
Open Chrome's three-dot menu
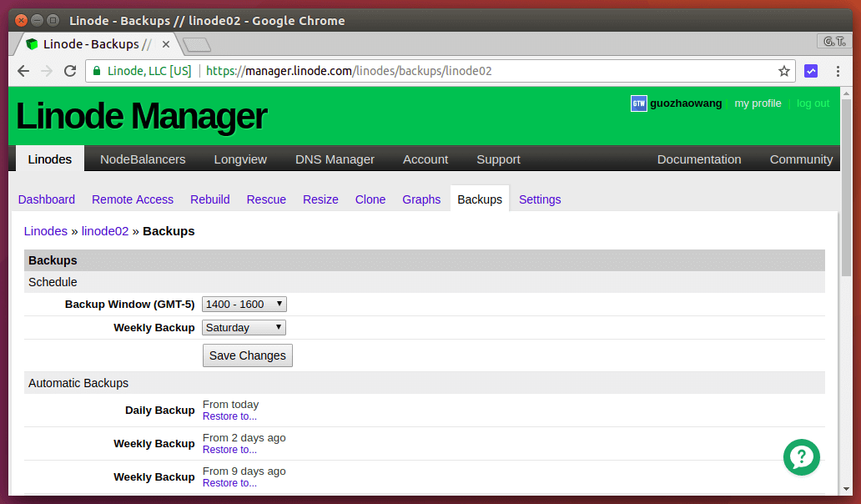[x=837, y=71]
